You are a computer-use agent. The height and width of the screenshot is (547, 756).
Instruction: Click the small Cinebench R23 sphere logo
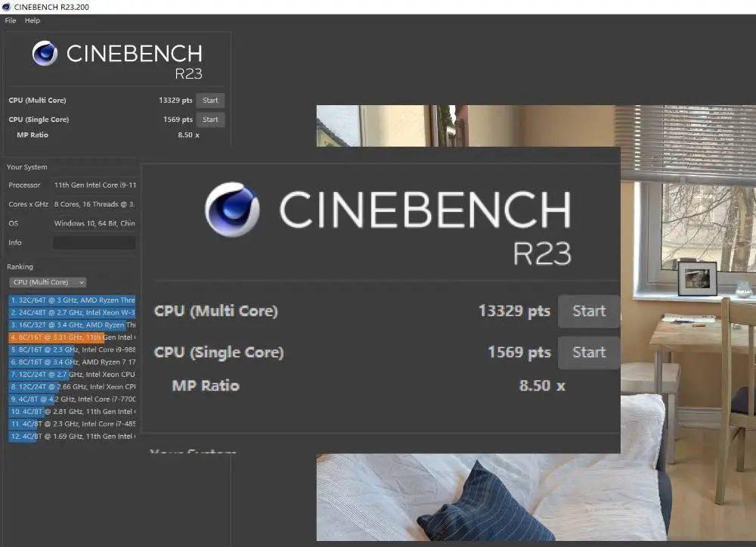45,54
